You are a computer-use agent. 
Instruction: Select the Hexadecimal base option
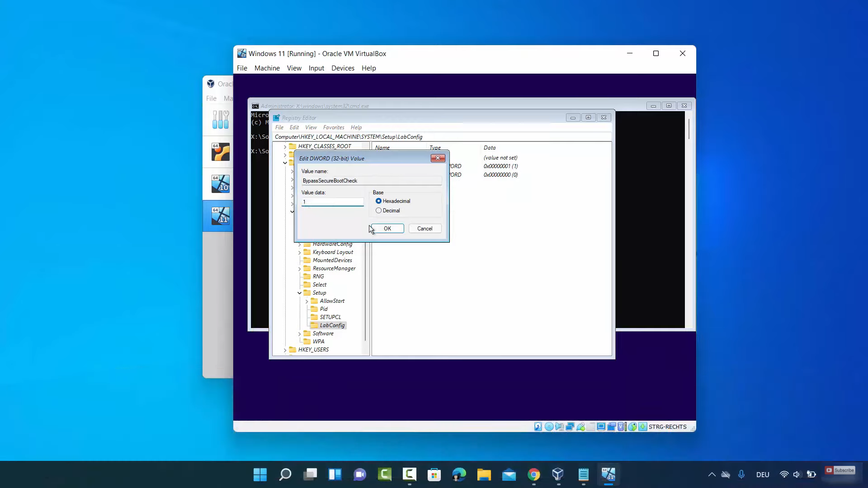click(x=379, y=201)
